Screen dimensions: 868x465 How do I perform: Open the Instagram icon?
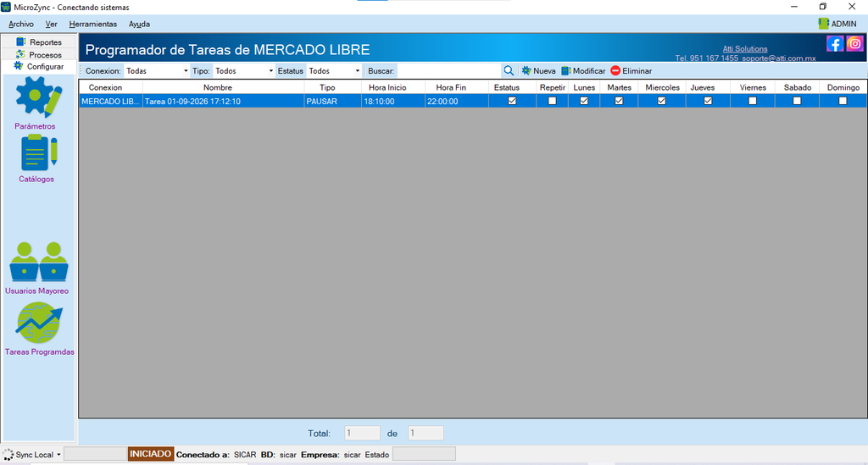point(854,44)
